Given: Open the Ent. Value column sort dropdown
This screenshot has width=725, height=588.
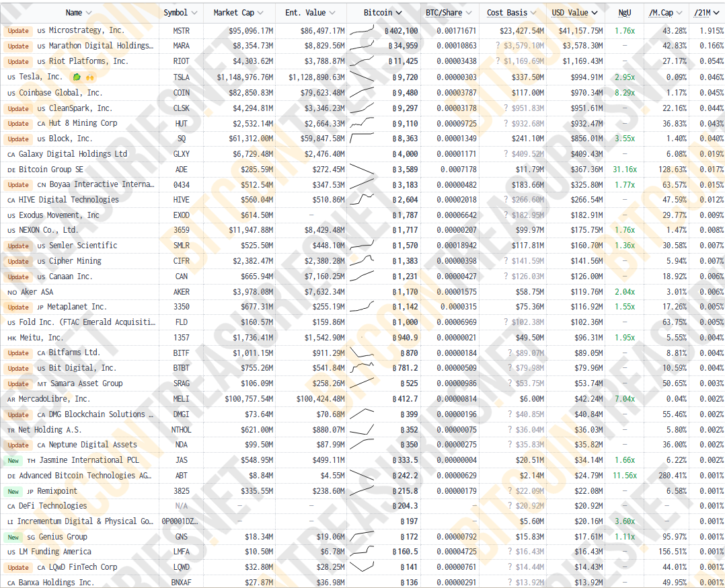Looking at the screenshot, I should (332, 13).
